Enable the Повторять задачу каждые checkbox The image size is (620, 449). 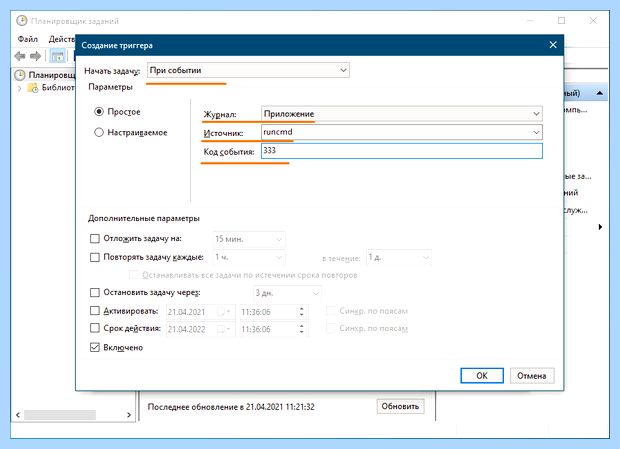[x=95, y=257]
